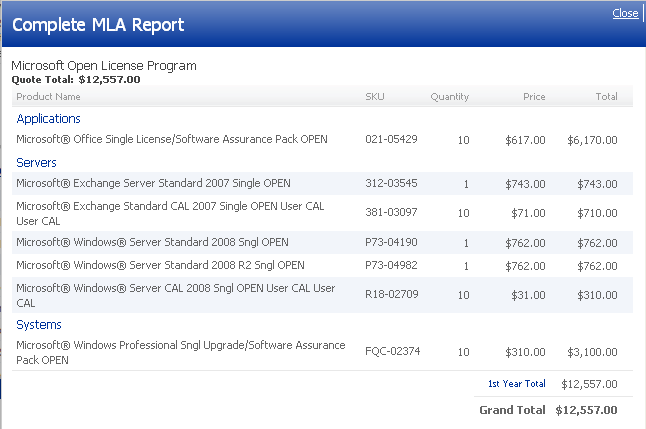This screenshot has height=429, width=646.
Task: Select the Quantity column header
Action: tap(449, 96)
